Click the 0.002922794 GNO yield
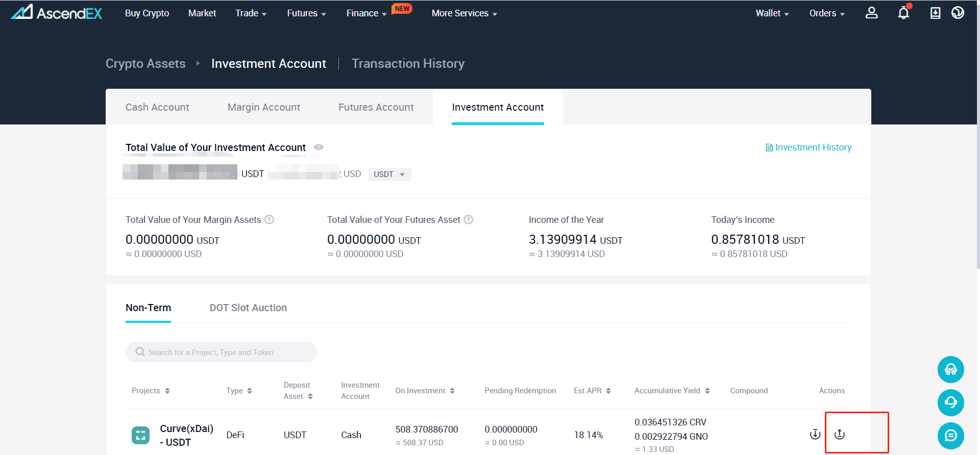This screenshot has width=980, height=455. coord(671,437)
